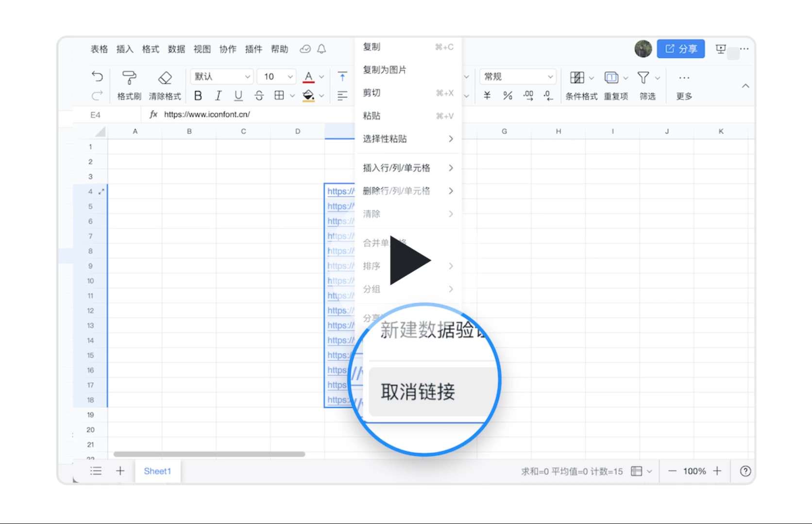The image size is (812, 524).
Task: Choose 剪切 in the context menu
Action: tap(408, 93)
